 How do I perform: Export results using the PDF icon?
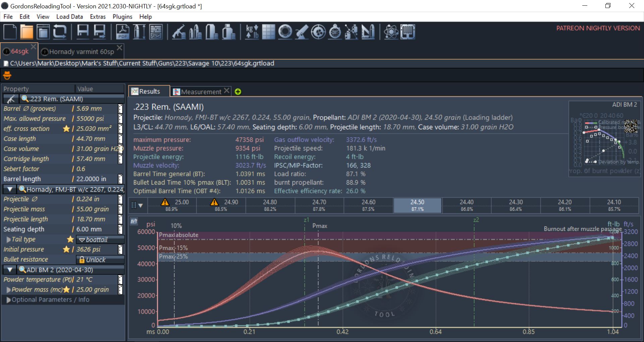(122, 32)
